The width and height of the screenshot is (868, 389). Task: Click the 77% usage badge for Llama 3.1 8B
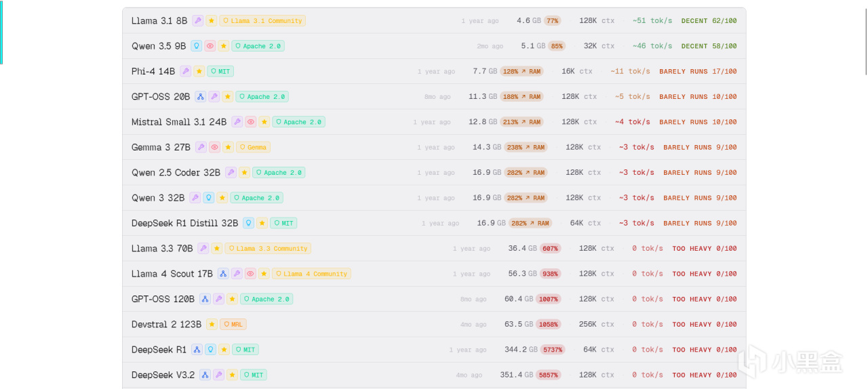(x=553, y=21)
